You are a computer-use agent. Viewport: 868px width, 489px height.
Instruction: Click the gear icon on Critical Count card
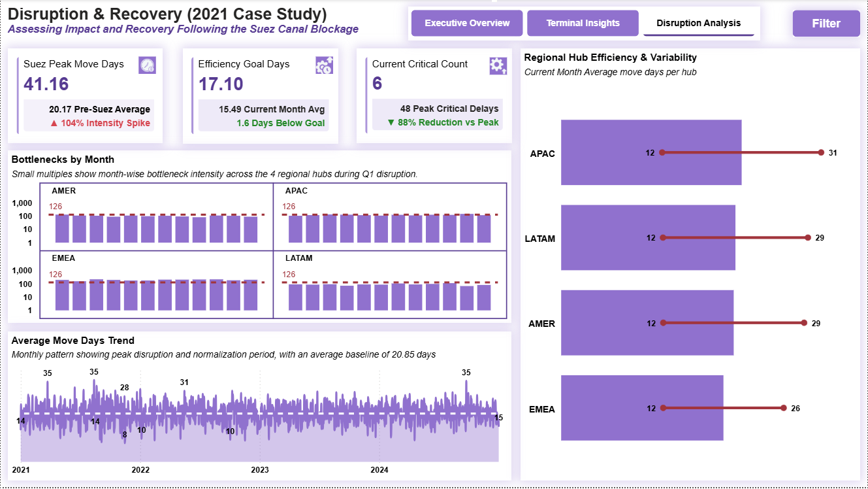[x=498, y=65]
